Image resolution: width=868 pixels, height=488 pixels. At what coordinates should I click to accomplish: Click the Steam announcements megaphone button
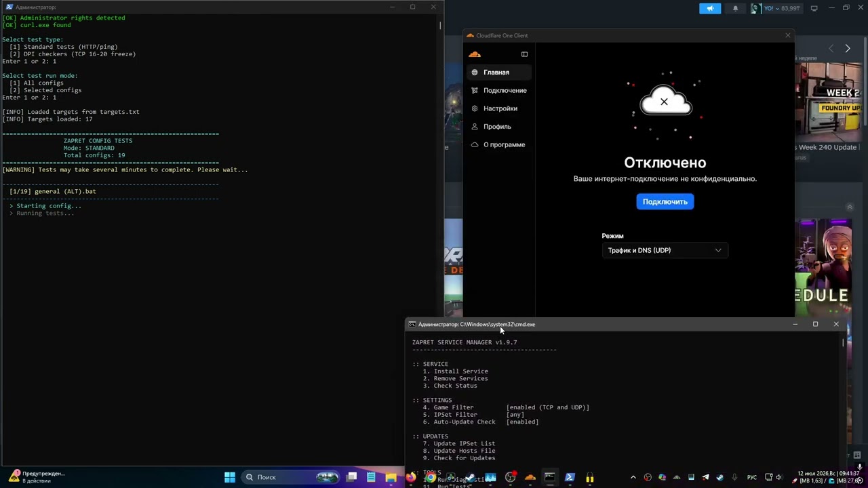(x=710, y=8)
